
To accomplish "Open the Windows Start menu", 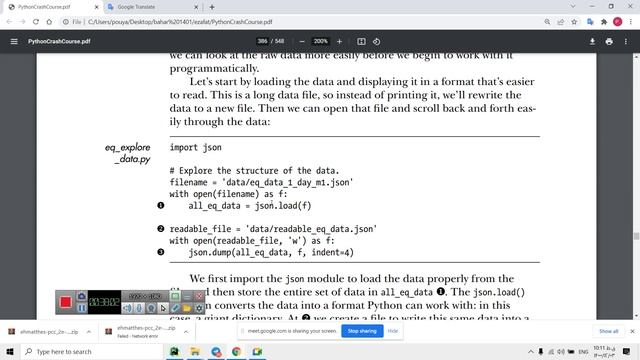I will [10, 351].
